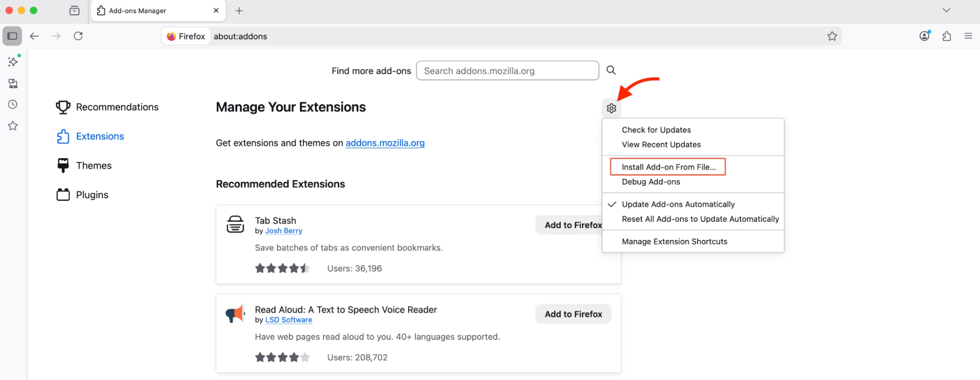Image resolution: width=980 pixels, height=380 pixels.
Task: Select Install Add-on From File
Action: point(693,167)
